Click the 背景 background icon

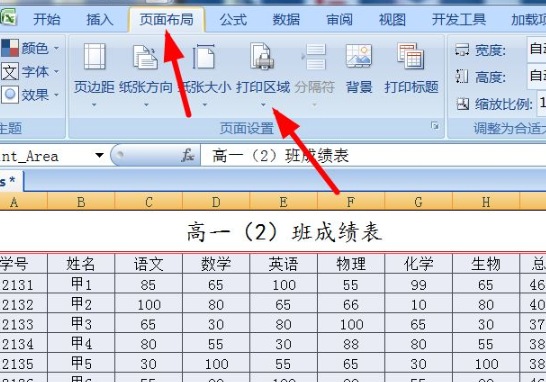coord(359,56)
